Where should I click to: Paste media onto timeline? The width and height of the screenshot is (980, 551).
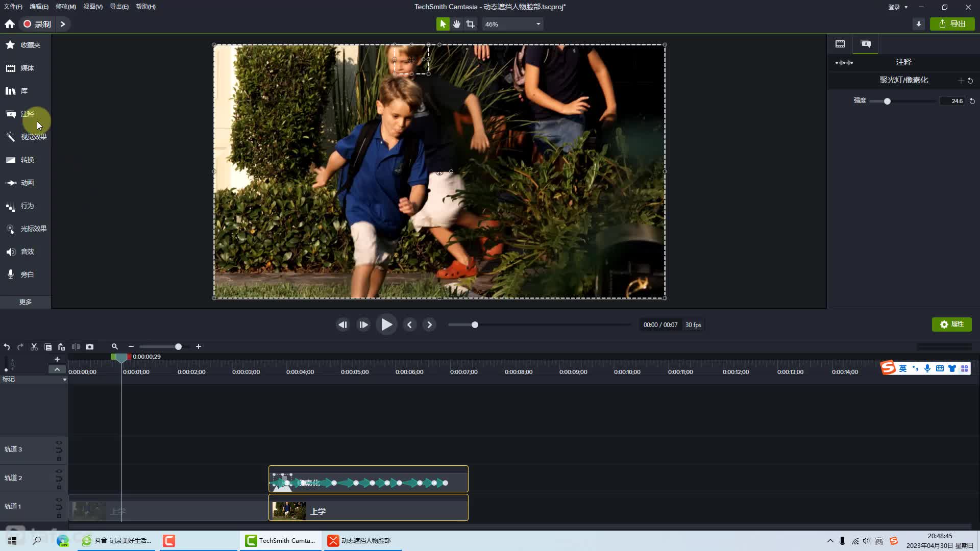61,347
